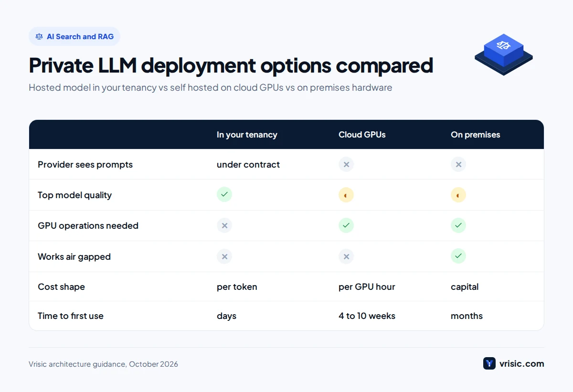Click partial icon for Top model quality On premises
573x392 pixels.
458,195
